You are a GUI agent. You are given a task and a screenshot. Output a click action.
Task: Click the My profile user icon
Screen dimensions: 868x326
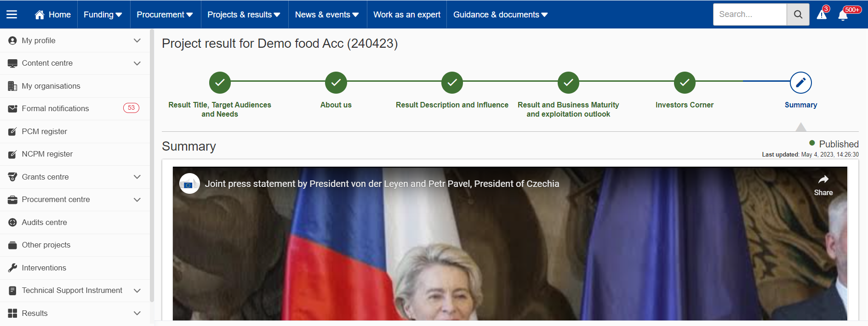[12, 40]
